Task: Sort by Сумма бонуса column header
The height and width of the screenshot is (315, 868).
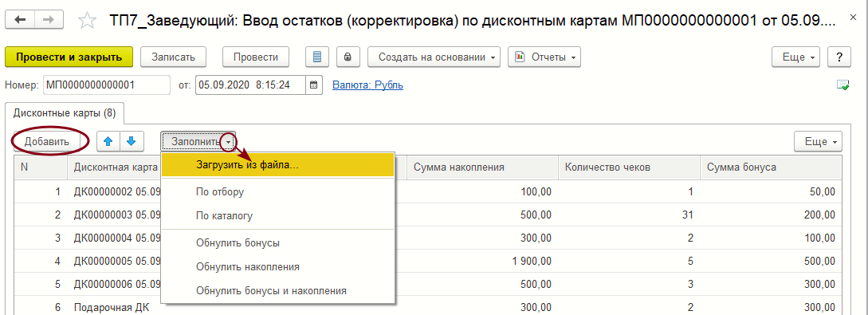Action: click(x=771, y=167)
